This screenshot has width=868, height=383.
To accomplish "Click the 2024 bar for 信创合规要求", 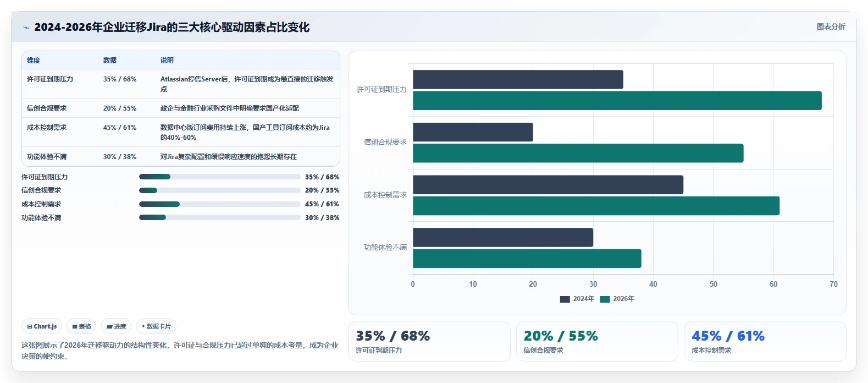I will click(x=473, y=132).
